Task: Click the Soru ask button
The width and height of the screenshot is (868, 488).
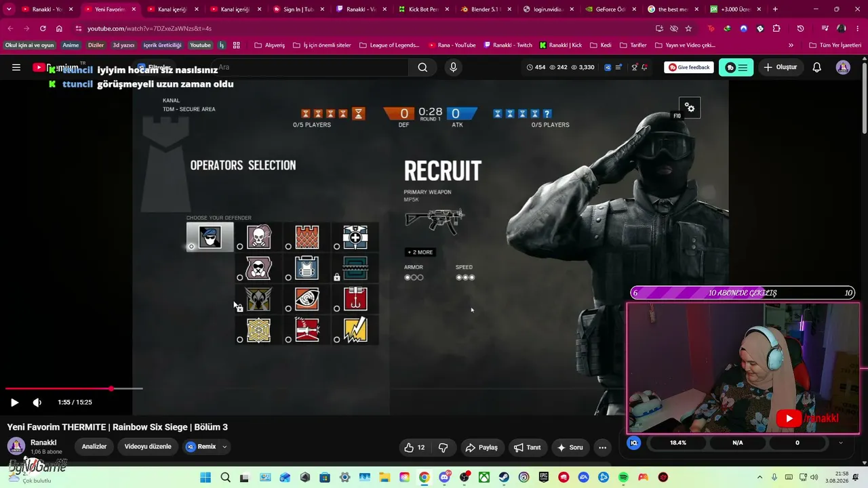Action: click(570, 447)
